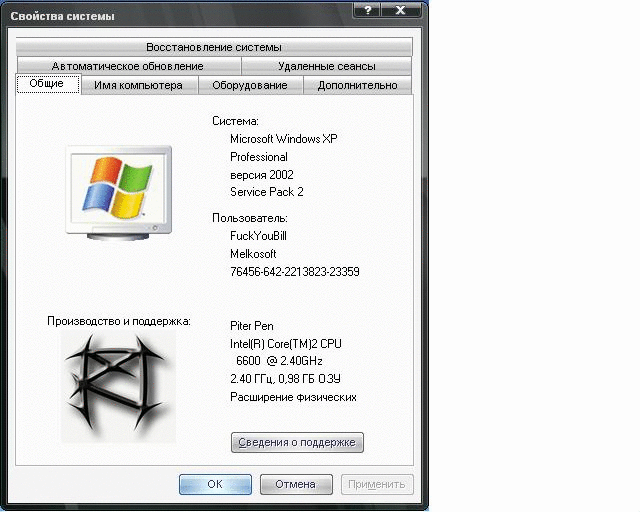The height and width of the screenshot is (512, 640).
Task: Open the Оборудование tab
Action: tap(250, 85)
